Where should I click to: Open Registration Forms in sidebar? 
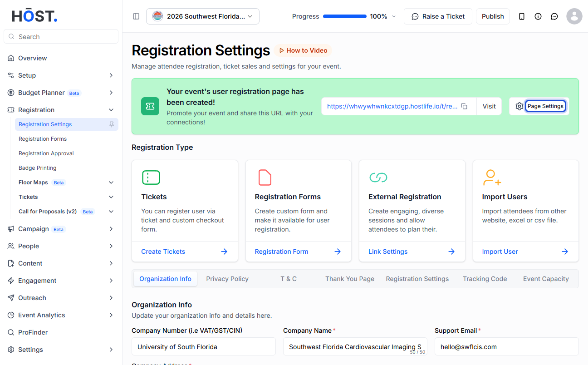pos(43,139)
